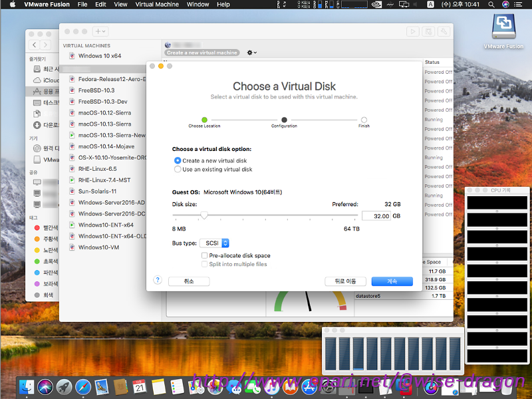Click the 뒤로 이동 (Go Back) button
Image resolution: width=532 pixels, height=399 pixels.
pyautogui.click(x=345, y=281)
